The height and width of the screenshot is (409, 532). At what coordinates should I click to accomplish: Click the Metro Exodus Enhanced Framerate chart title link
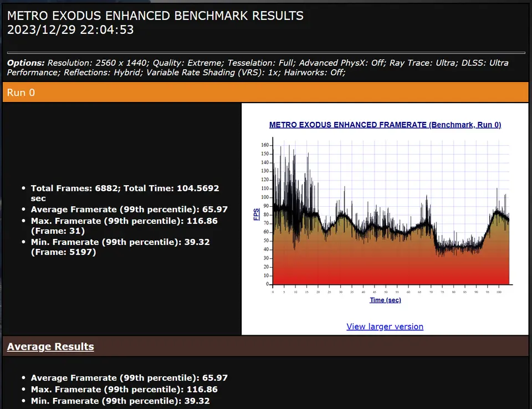point(385,125)
